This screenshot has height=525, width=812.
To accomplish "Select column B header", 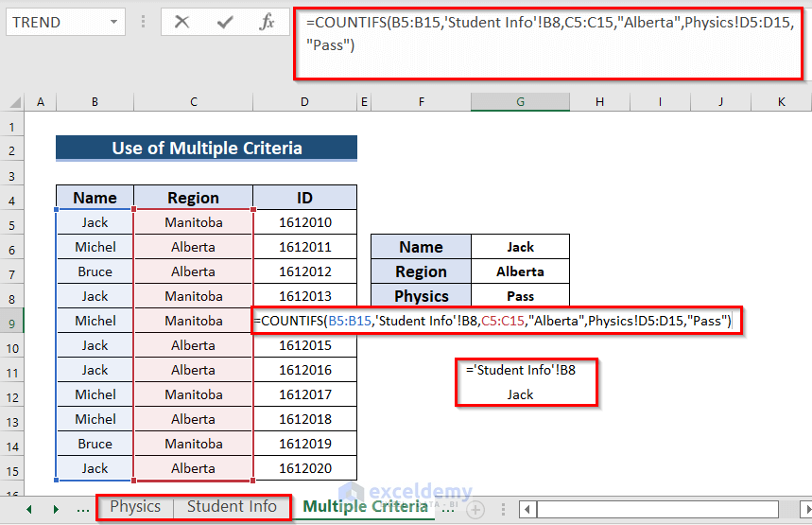I will 95,102.
